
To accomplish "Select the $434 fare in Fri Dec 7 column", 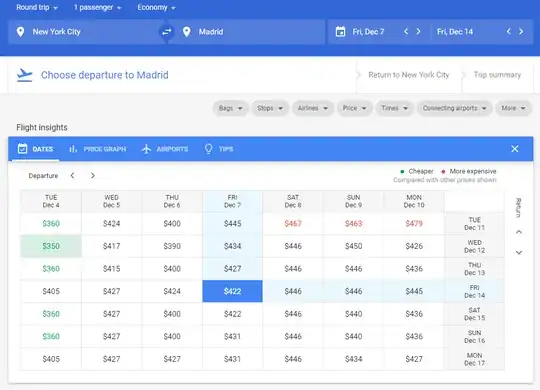I will 232,246.
